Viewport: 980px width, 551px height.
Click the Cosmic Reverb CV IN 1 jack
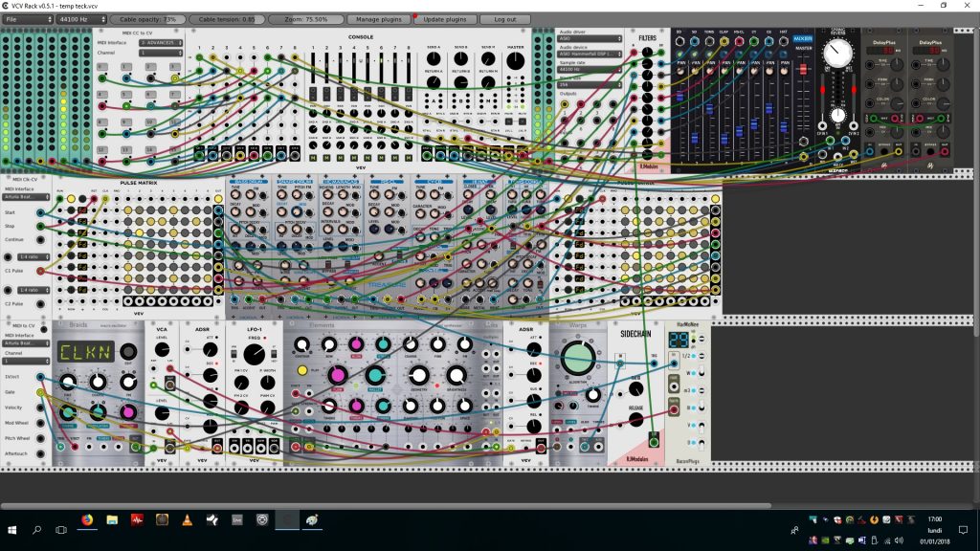(822, 125)
